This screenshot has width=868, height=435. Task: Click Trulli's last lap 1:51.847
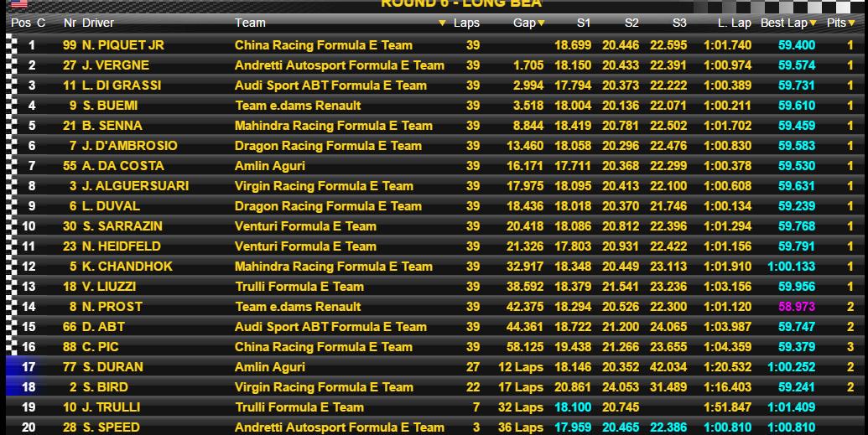point(728,407)
